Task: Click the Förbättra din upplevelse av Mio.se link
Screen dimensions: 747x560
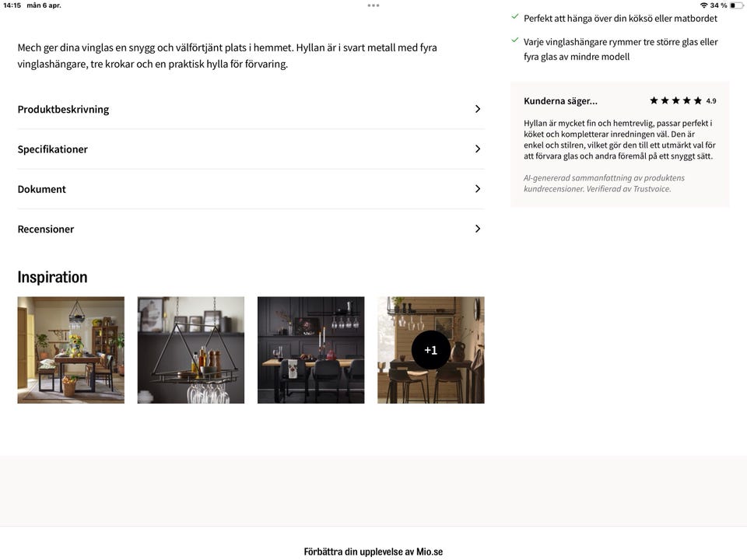Action: [x=373, y=551]
